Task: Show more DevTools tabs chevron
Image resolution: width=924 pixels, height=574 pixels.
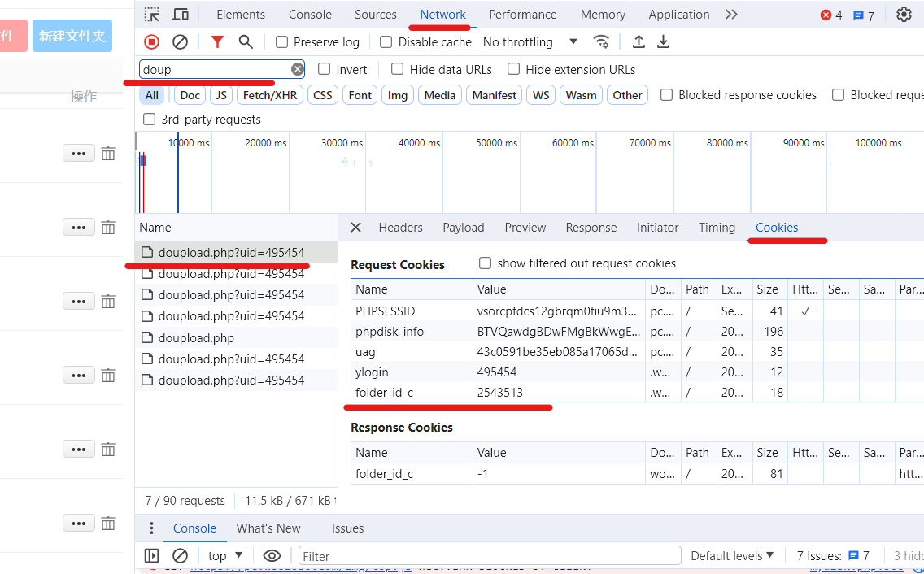Action: (x=731, y=15)
